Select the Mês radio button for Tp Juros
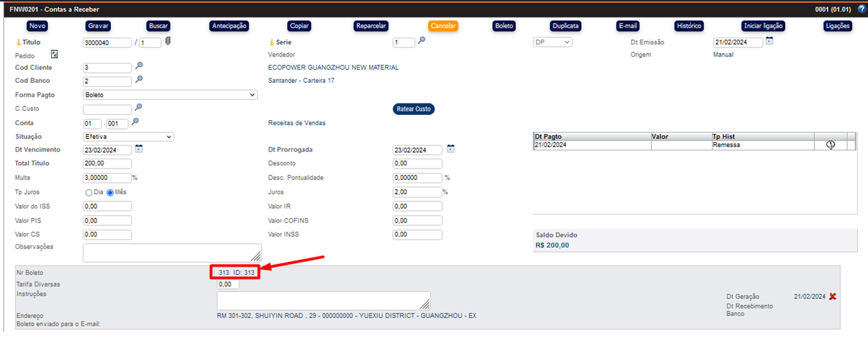 110,192
